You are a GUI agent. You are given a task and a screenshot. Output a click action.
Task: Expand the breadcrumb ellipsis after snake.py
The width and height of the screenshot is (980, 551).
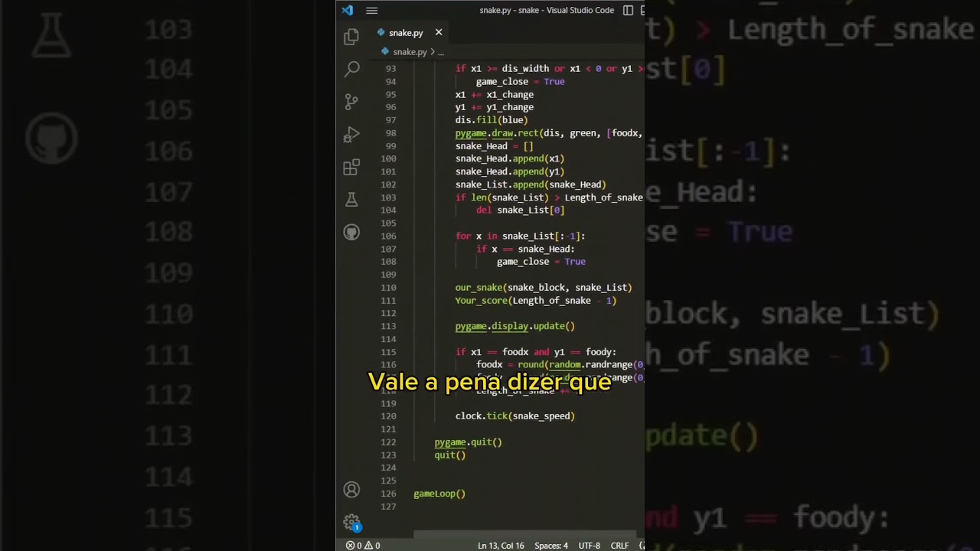tap(440, 52)
